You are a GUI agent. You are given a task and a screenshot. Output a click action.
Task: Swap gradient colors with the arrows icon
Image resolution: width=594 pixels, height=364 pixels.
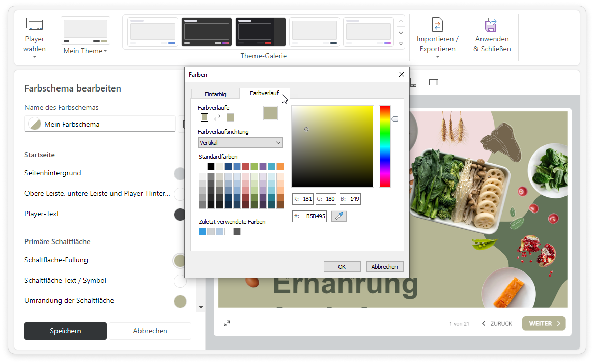pyautogui.click(x=217, y=117)
